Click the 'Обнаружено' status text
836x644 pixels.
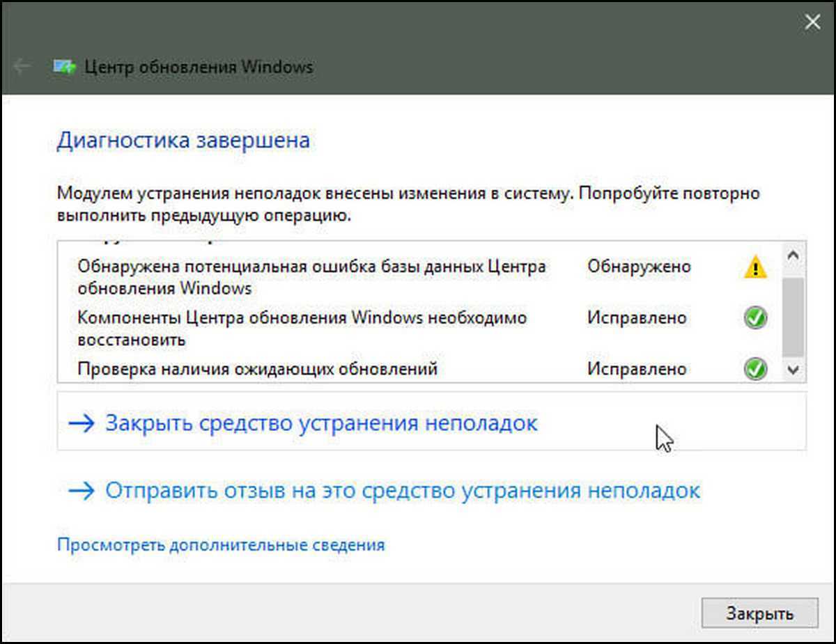pos(639,267)
